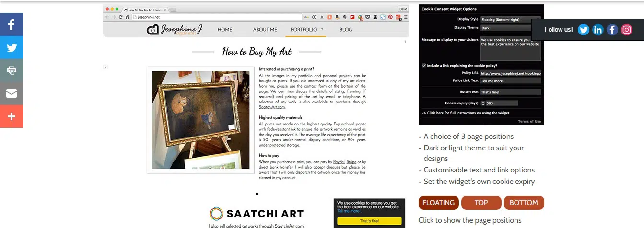Open LinkedIn from Follow us bar
The height and width of the screenshot is (228, 644).
click(597, 30)
